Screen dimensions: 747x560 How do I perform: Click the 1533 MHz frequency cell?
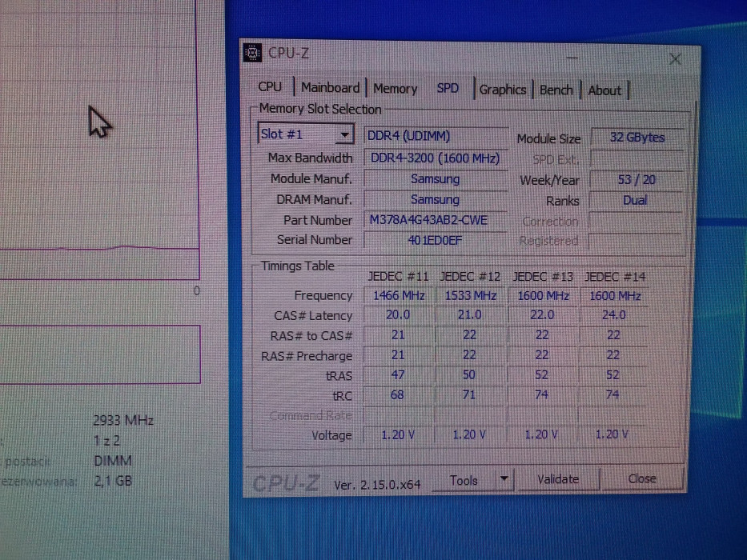tap(471, 296)
